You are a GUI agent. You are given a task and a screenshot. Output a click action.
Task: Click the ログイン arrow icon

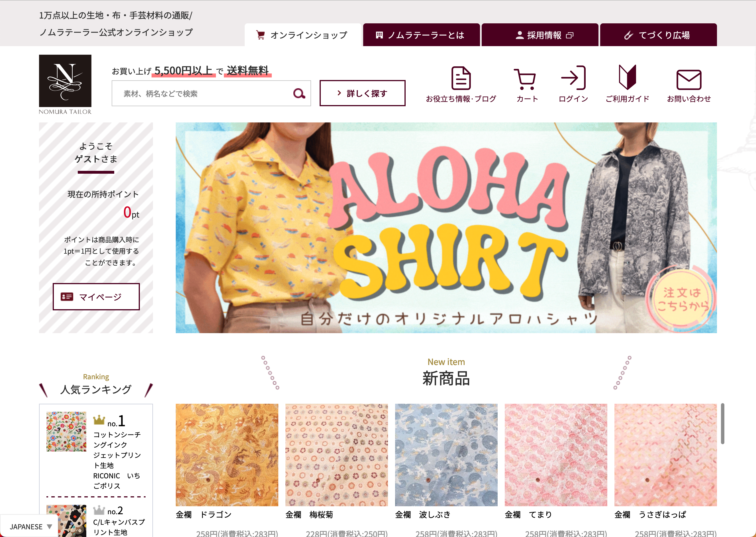point(573,78)
